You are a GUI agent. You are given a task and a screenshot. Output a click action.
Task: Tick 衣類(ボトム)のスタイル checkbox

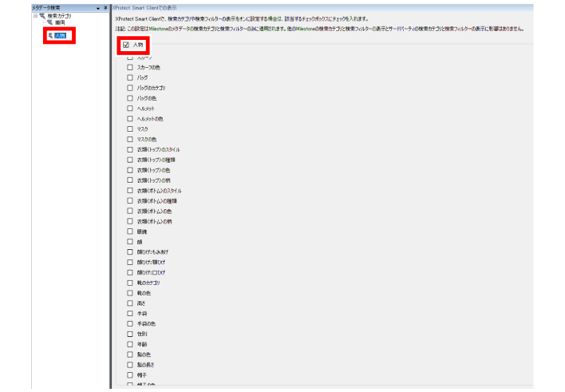tap(130, 190)
